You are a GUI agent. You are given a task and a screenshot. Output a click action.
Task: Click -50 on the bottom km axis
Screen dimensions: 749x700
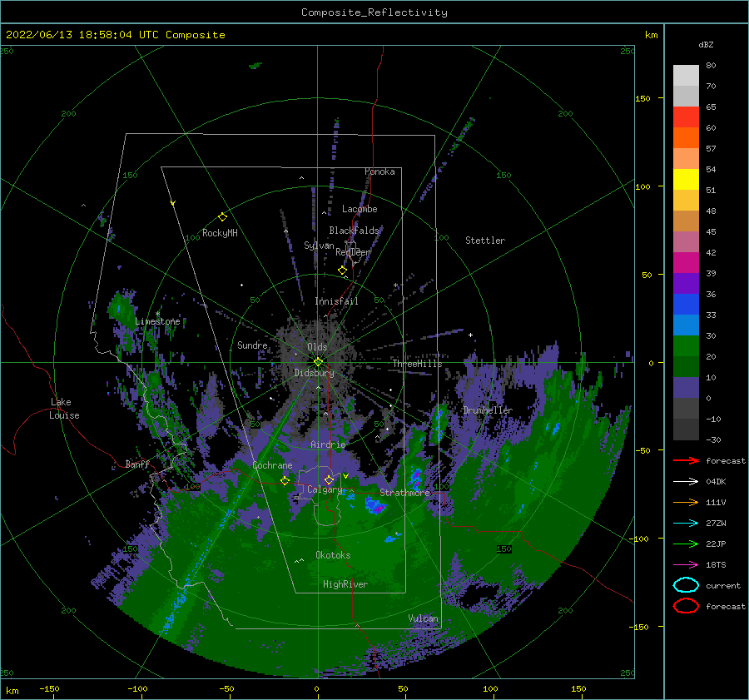pos(226,688)
